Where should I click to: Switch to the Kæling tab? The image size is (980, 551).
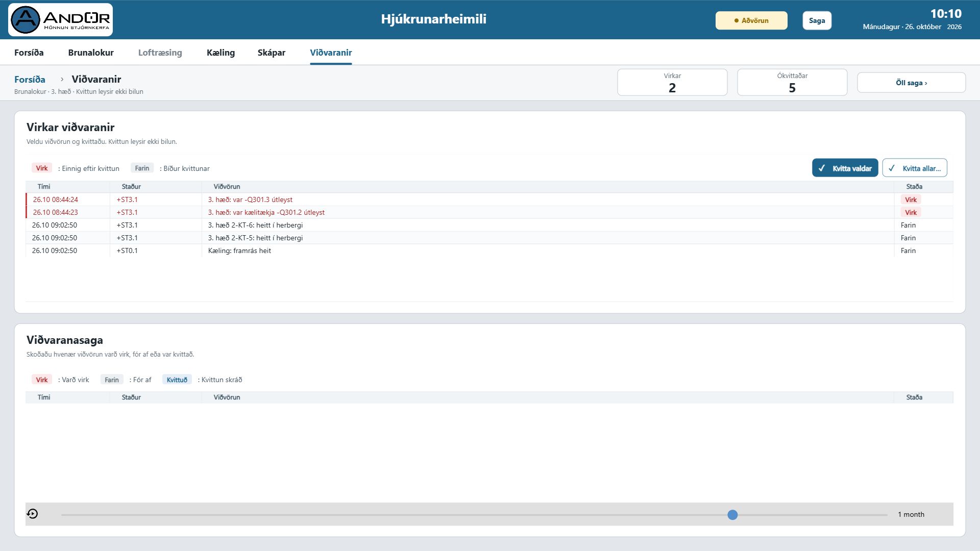(220, 53)
